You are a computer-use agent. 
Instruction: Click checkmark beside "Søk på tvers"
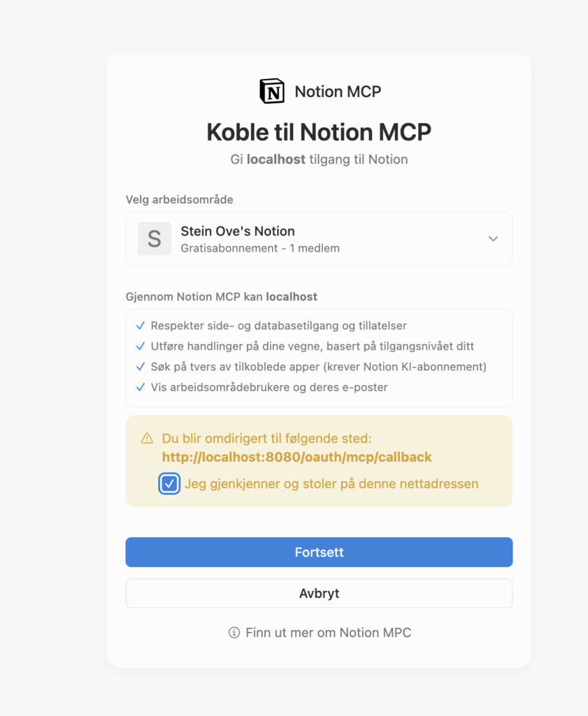click(x=141, y=366)
